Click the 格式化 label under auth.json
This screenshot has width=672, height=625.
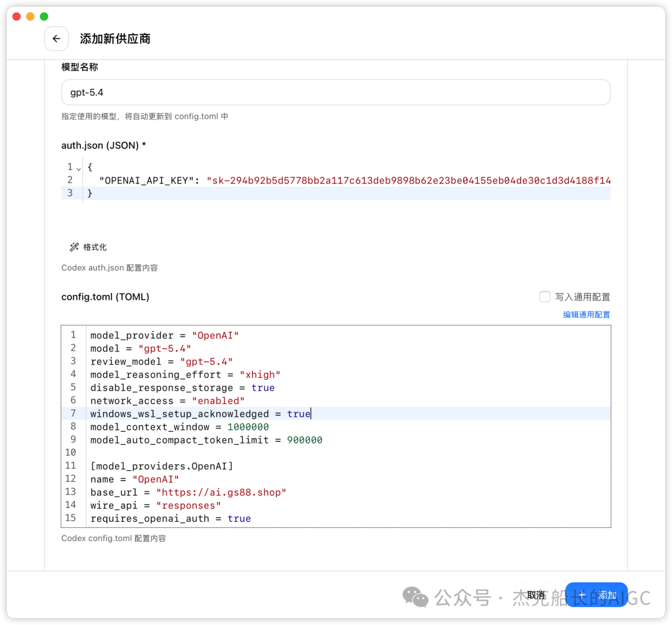tap(95, 247)
